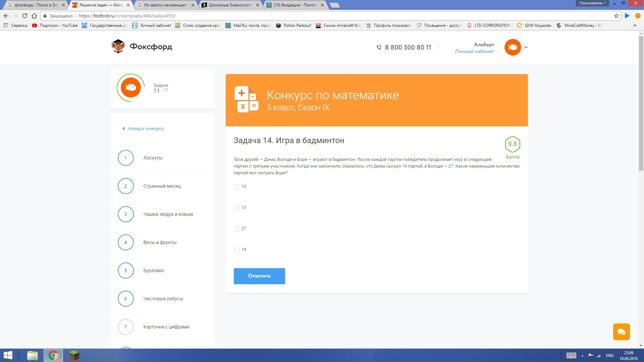The height and width of the screenshot is (362, 644).
Task: Bookmark this page with star icon
Action: 616,16
